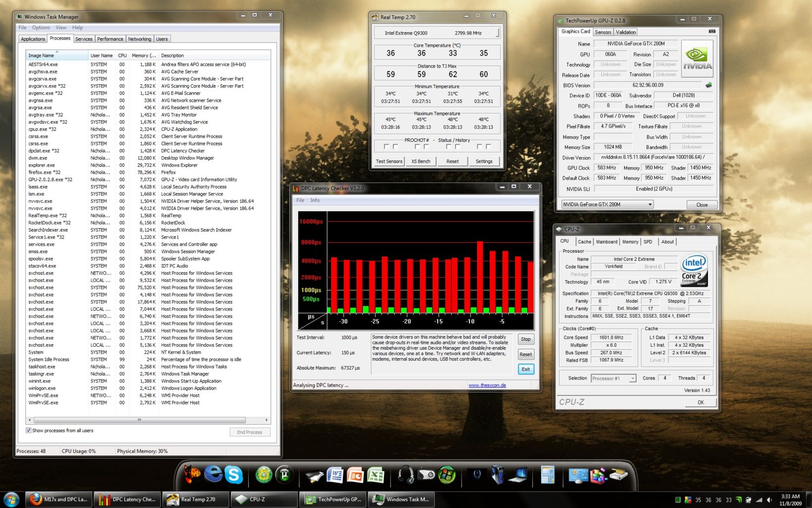Click the laptop dock icon
This screenshot has width=812, height=508.
coord(518,475)
